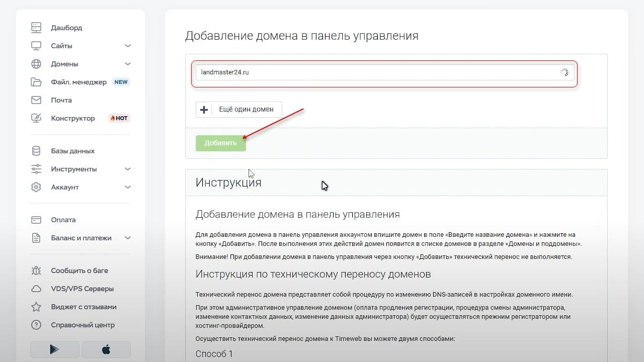Click the Конструктор icon in sidebar

tap(36, 118)
